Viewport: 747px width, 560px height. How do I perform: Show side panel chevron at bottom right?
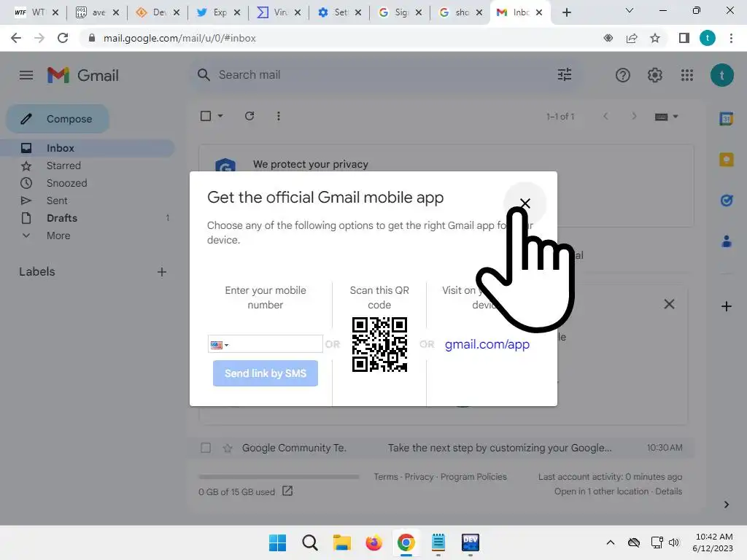[726, 505]
